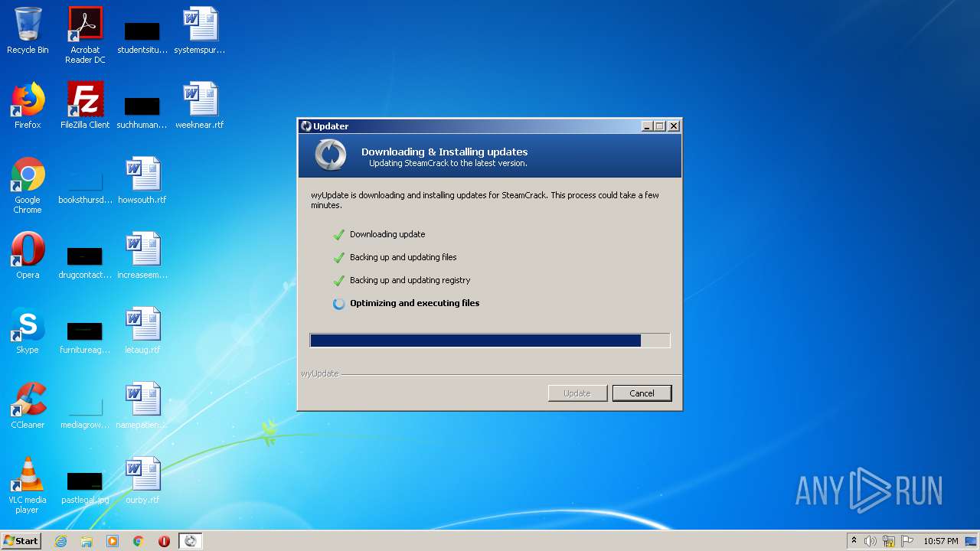Select the mediagrow file icon
Screen dimensions: 980x551
(x=85, y=412)
